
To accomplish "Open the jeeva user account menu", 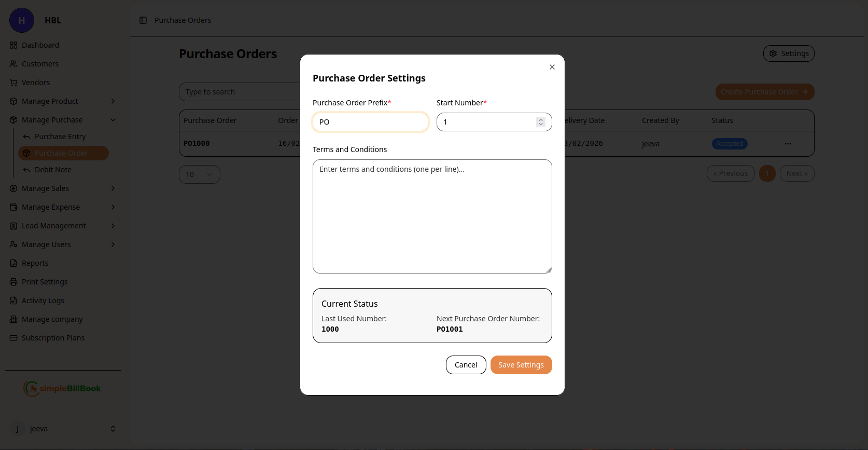I will pos(62,429).
